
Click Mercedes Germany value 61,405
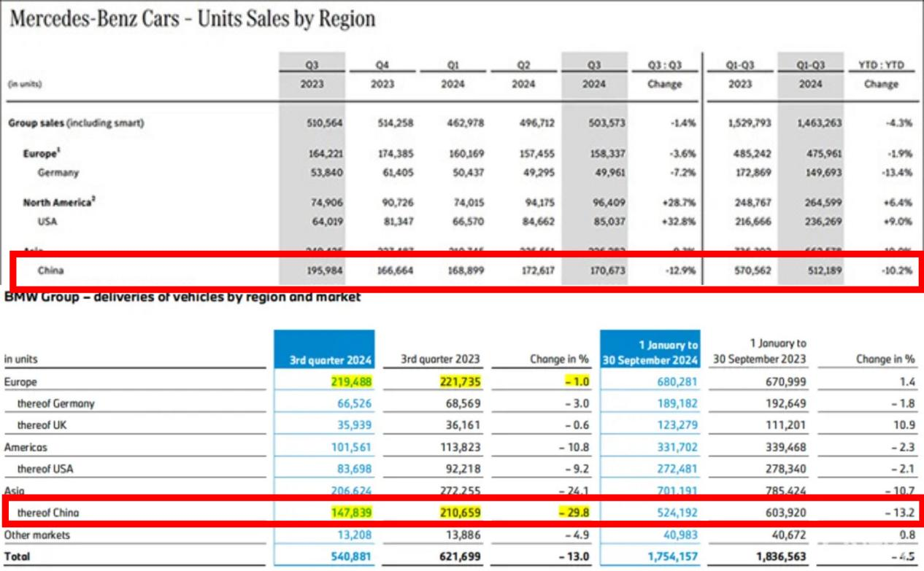pyautogui.click(x=398, y=173)
